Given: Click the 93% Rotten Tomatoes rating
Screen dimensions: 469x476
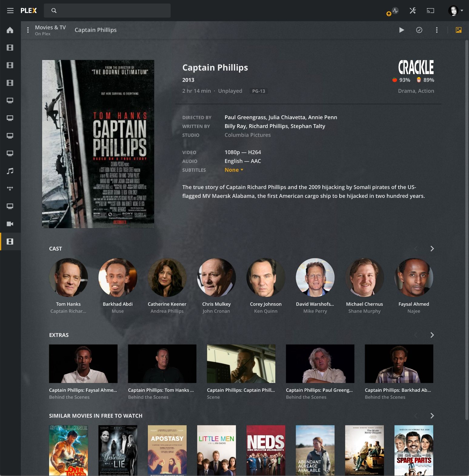Looking at the screenshot, I should [401, 80].
